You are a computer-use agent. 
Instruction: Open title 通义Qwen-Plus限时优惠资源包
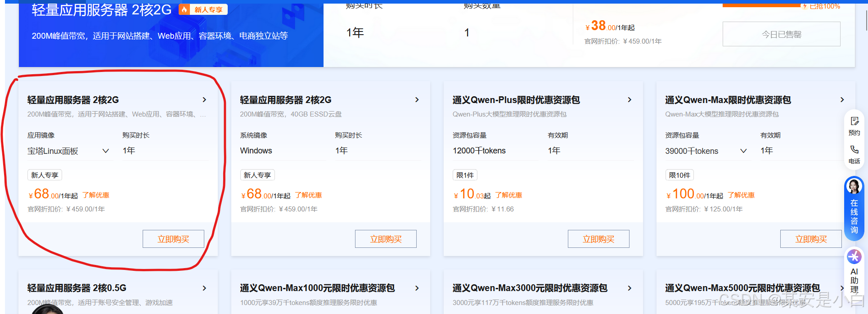(x=516, y=100)
